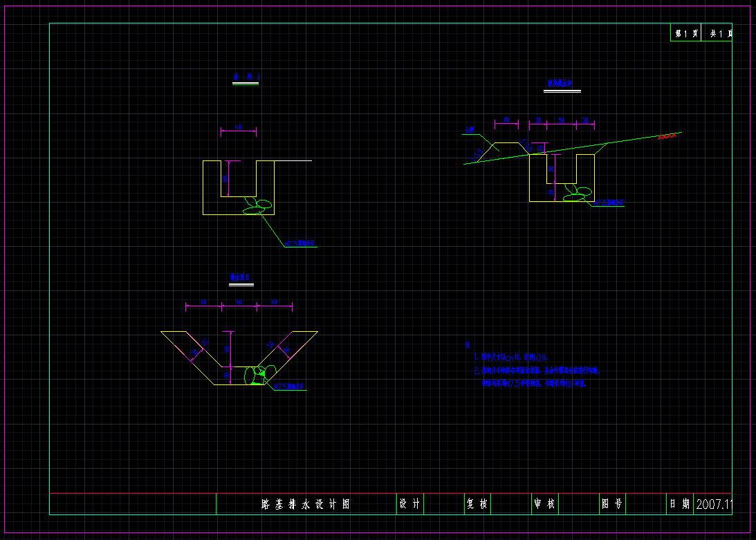Pick the 40 dimension on intercepting ditch
The height and width of the screenshot is (540, 756).
[x=506, y=120]
